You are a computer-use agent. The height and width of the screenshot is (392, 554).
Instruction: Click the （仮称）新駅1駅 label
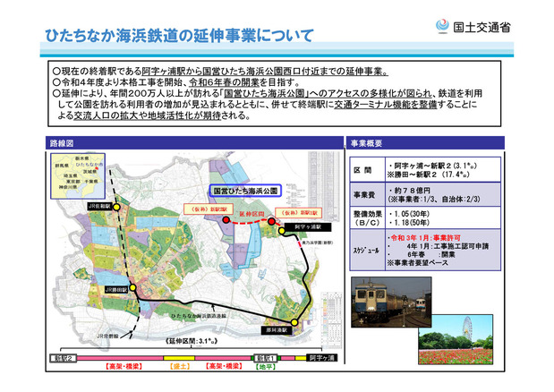coord(299,213)
